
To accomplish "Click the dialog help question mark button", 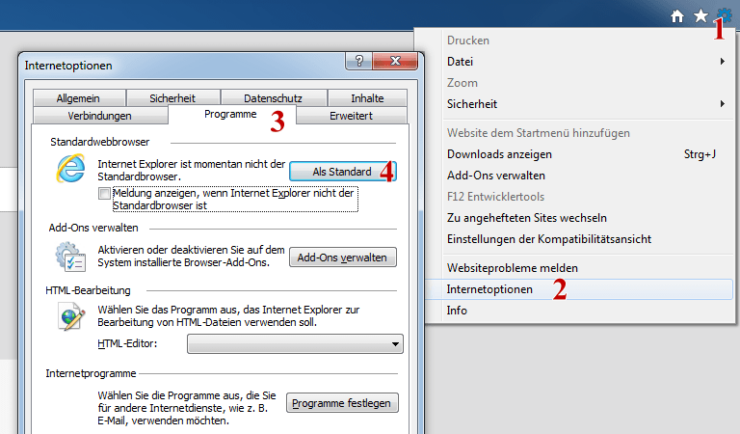I will click(359, 61).
